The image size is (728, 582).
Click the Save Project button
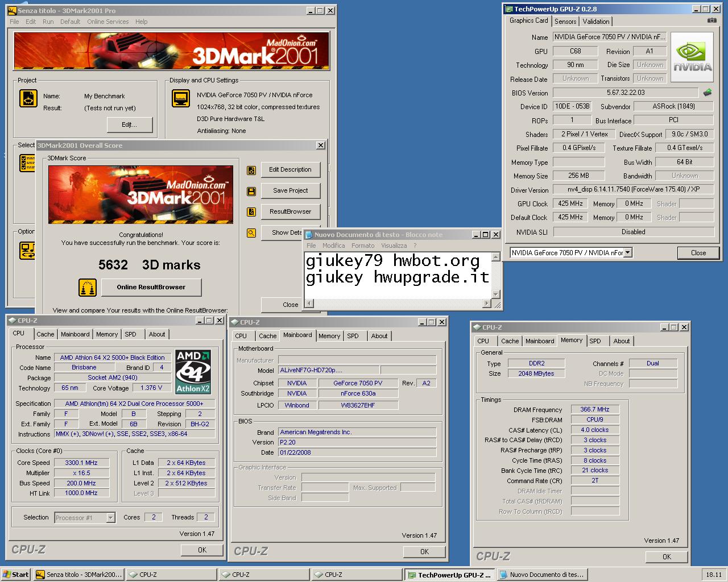[290, 191]
